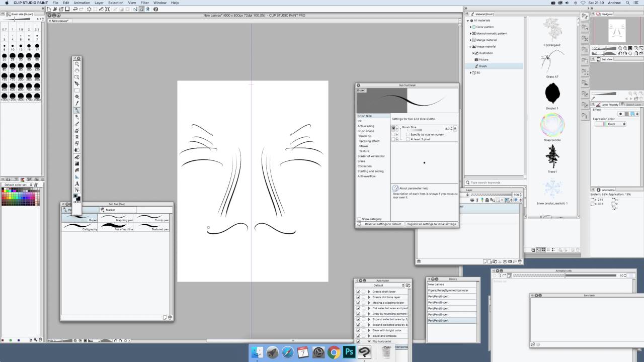Expand the Create dot tone layer action
644x362 pixels.
369,297
